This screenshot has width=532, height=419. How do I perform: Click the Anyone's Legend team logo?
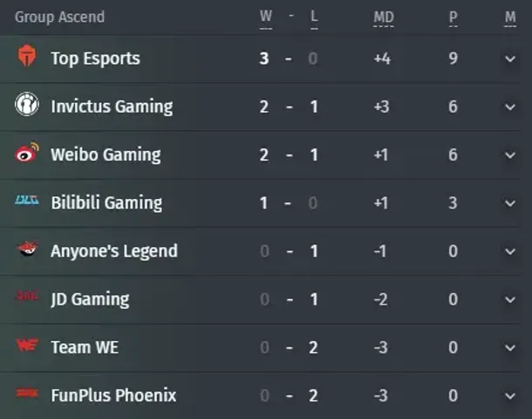(28, 249)
